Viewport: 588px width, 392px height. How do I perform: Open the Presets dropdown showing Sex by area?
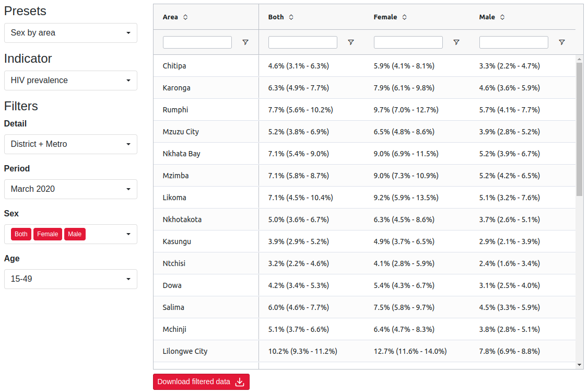pyautogui.click(x=70, y=32)
